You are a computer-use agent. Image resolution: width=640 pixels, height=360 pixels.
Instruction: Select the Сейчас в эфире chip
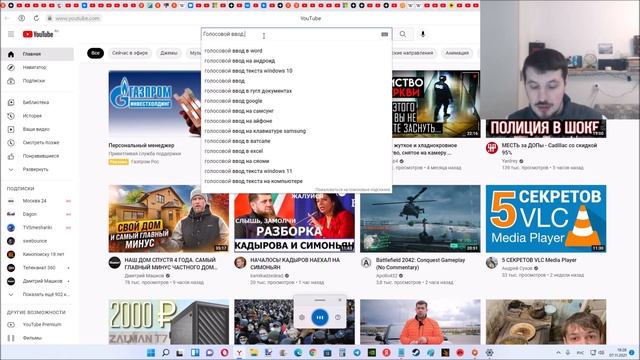pos(130,53)
